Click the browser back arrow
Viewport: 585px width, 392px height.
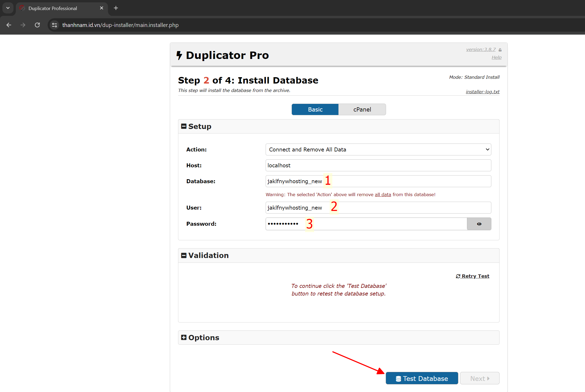(x=9, y=25)
